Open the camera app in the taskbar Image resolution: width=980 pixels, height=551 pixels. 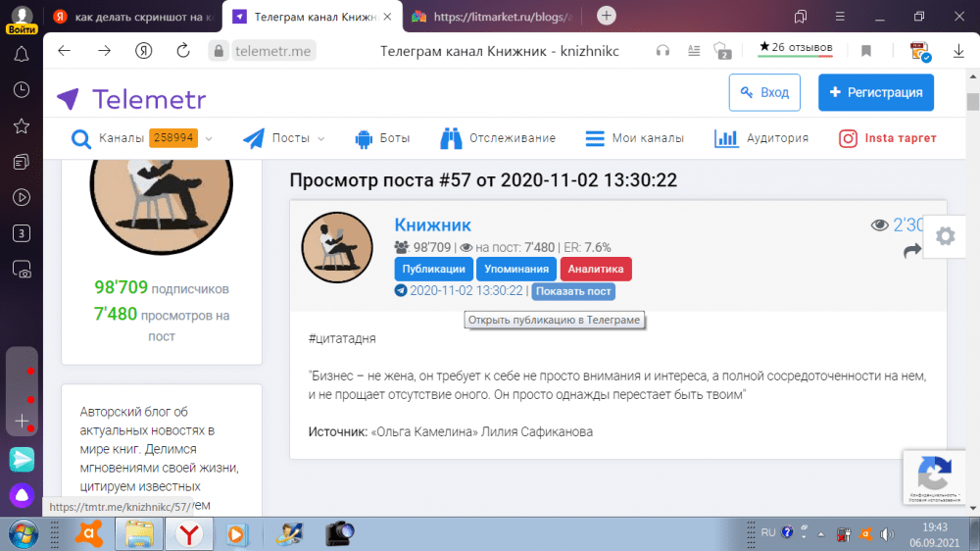(x=340, y=534)
